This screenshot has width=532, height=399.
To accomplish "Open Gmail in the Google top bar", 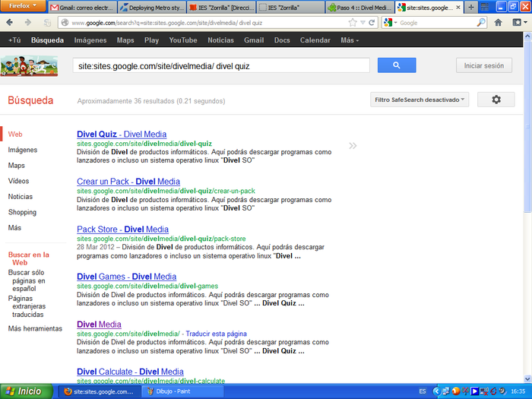I will coord(254,40).
